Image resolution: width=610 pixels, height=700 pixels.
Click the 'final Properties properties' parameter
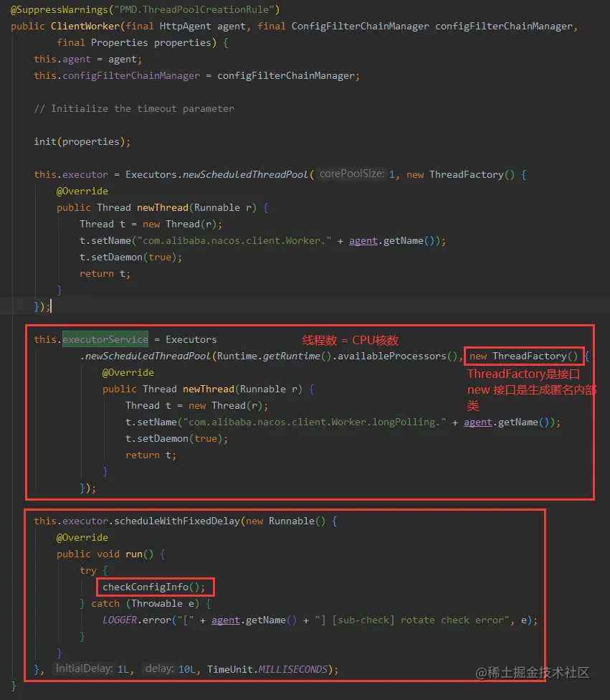point(133,42)
